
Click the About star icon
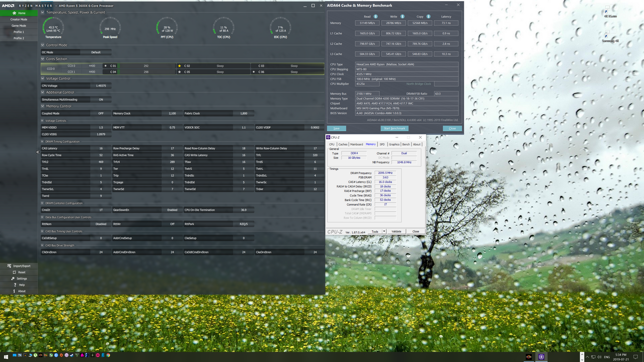(14, 291)
